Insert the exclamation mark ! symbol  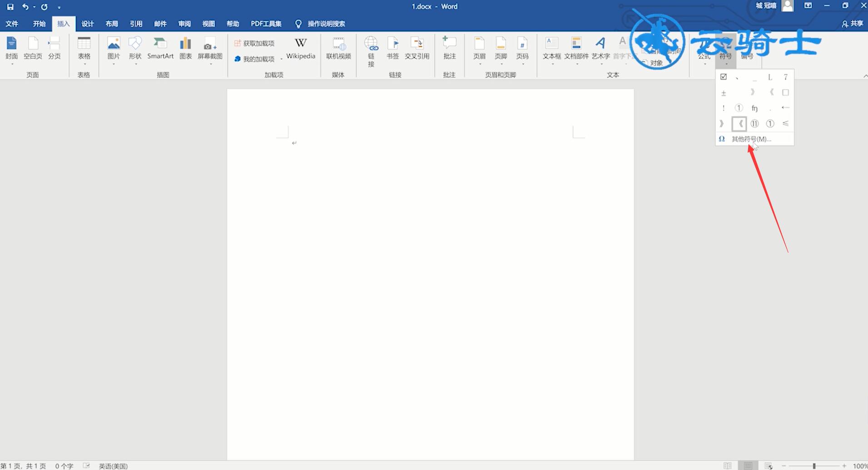pyautogui.click(x=724, y=108)
